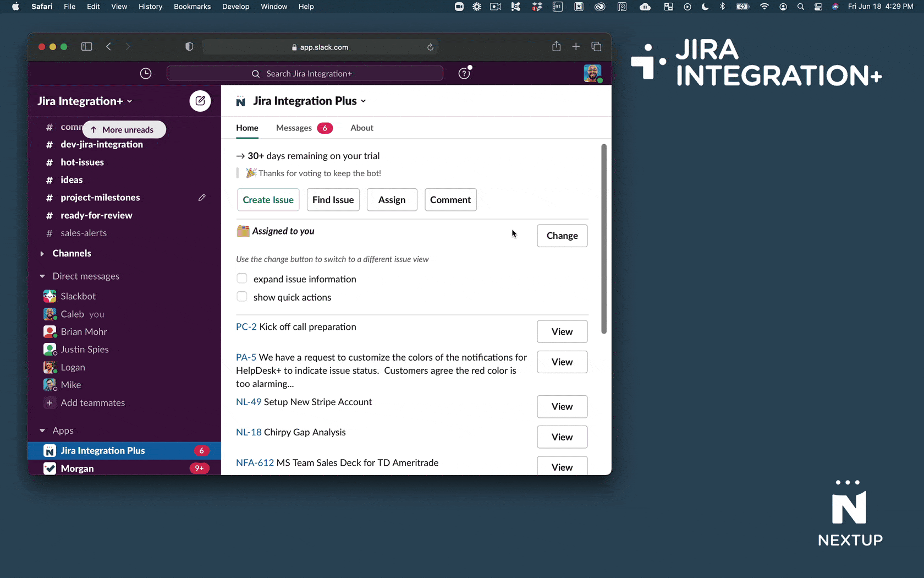Open the Slack history clock icon

pyautogui.click(x=146, y=74)
